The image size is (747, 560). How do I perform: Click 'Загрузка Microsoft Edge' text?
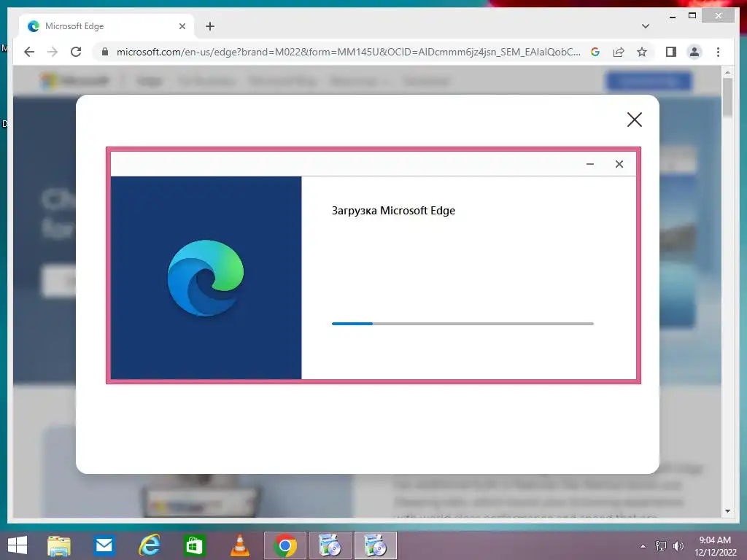(x=393, y=211)
